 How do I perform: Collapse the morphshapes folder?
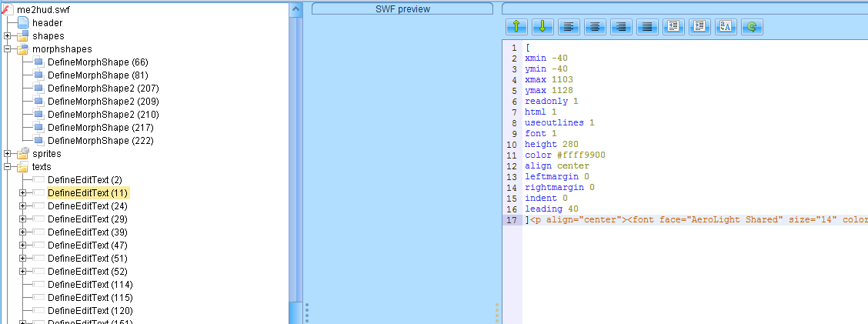pyautogui.click(x=8, y=49)
